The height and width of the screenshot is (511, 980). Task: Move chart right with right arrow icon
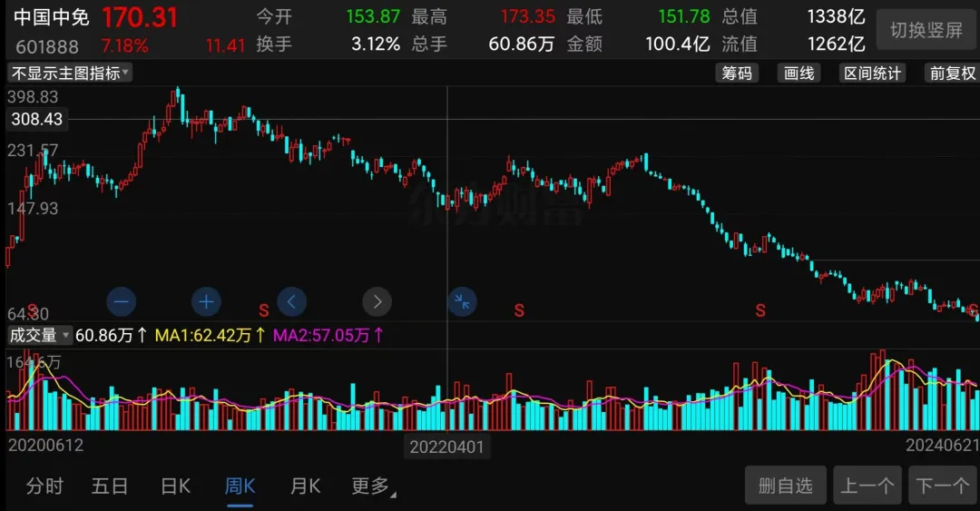coord(377,302)
